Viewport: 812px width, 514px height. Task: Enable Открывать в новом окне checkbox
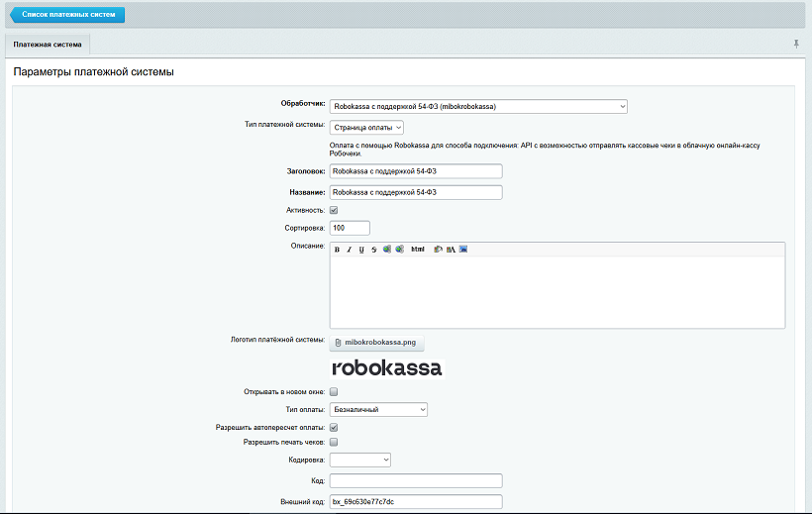pyautogui.click(x=334, y=392)
